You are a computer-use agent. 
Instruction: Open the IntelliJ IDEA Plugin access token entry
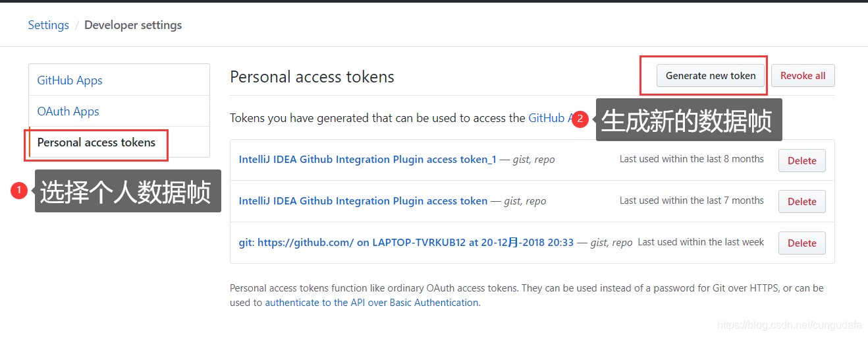point(363,201)
